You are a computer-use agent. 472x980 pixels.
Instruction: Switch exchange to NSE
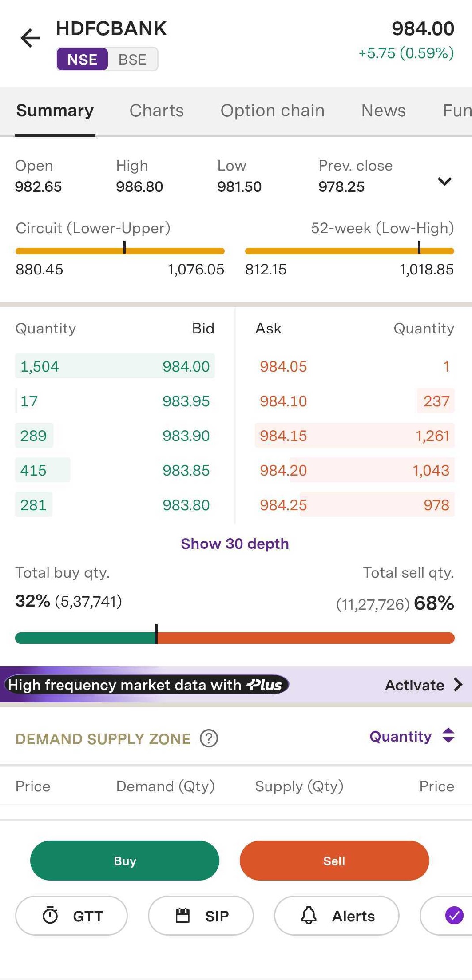[82, 60]
